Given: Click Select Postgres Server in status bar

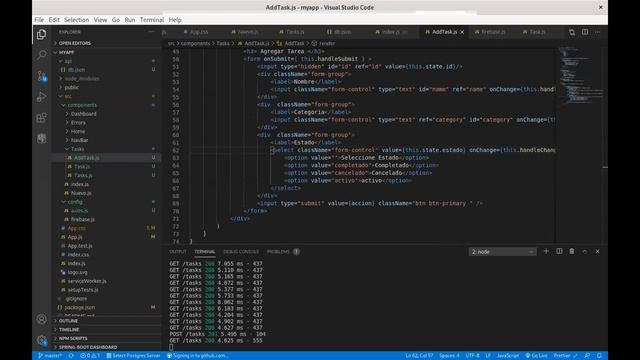Looking at the screenshot, I should (133, 356).
